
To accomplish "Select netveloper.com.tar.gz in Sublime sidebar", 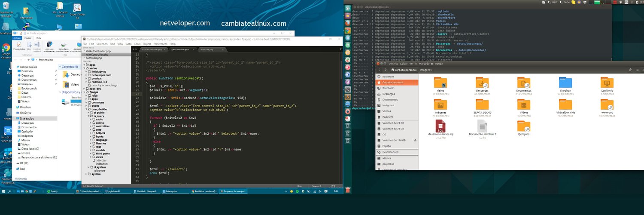I will [104, 85].
